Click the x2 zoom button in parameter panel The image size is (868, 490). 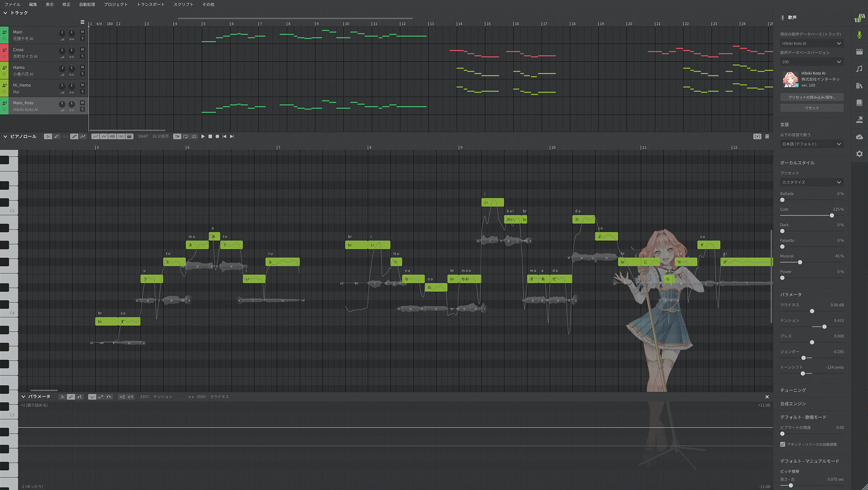pyautogui.click(x=122, y=397)
